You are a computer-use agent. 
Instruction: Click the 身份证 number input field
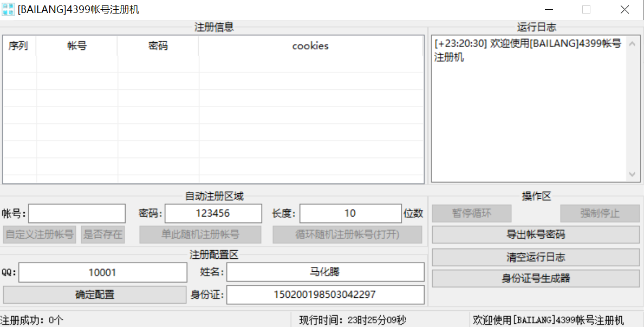coord(325,295)
